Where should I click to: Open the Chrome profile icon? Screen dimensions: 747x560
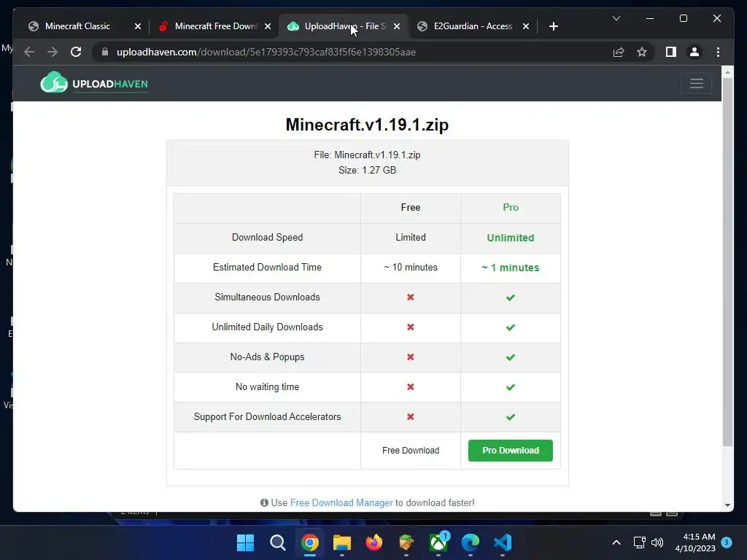point(694,52)
